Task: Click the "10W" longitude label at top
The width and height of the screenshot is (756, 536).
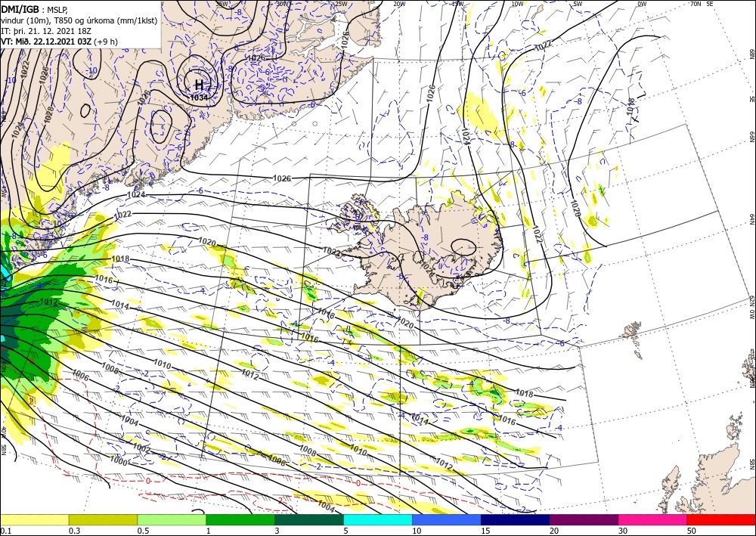Action: click(517, 4)
